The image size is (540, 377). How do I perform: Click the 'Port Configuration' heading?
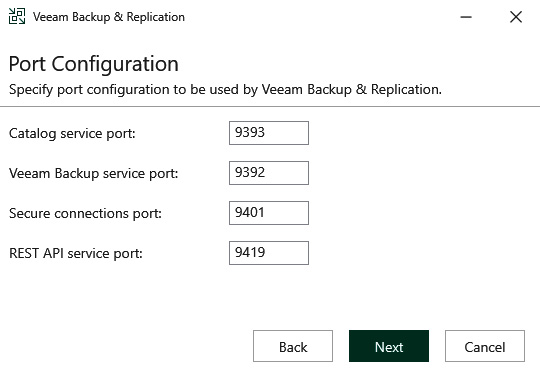[x=94, y=64]
